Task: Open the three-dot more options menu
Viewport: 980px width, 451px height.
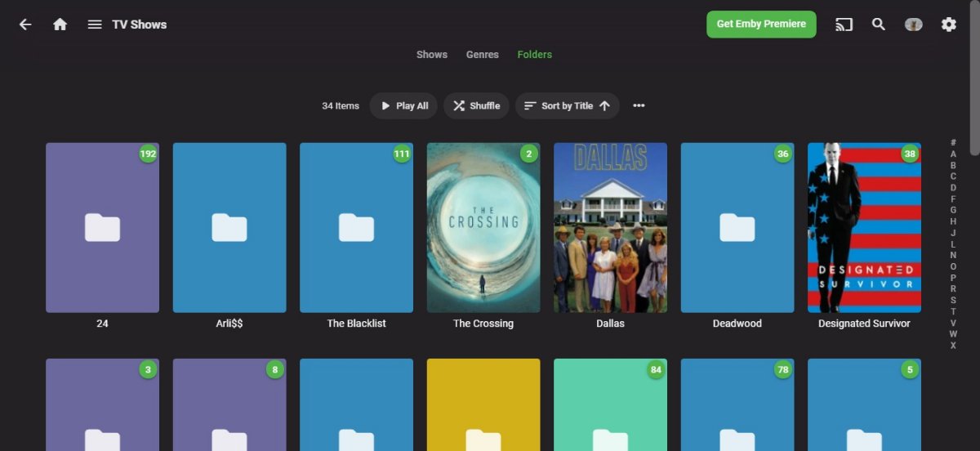Action: point(639,105)
